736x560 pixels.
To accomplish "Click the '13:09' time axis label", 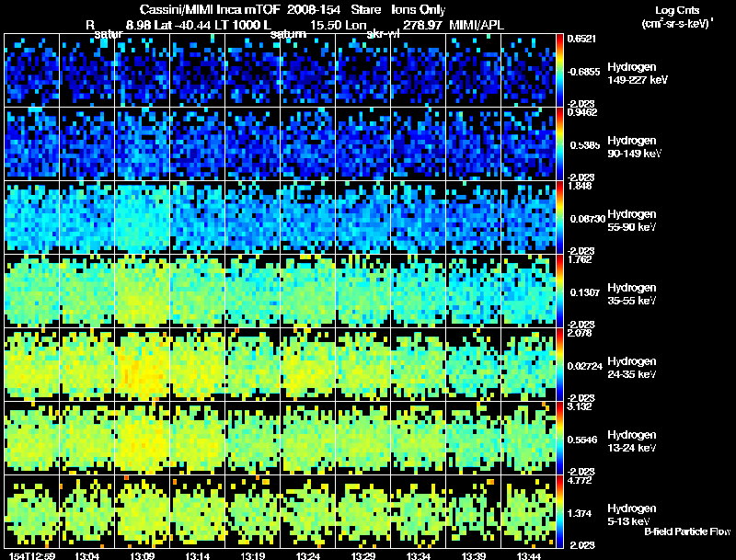I will pos(143,556).
